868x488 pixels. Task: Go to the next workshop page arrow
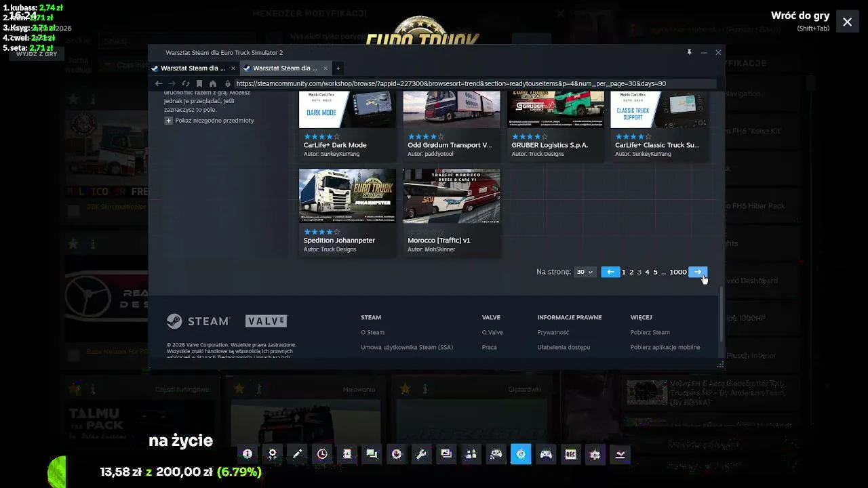click(x=698, y=272)
